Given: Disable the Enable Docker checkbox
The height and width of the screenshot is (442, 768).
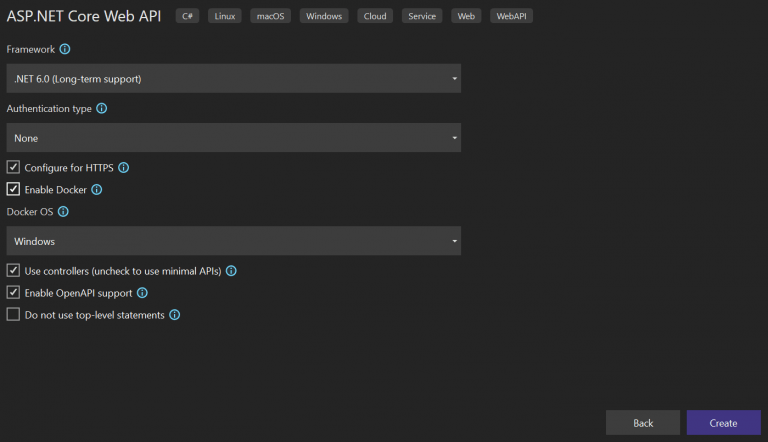Looking at the screenshot, I should coord(13,189).
